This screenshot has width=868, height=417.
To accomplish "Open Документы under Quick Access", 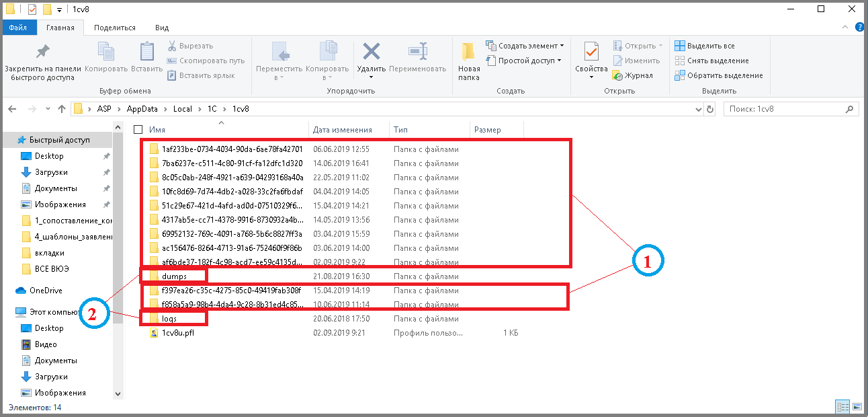I will pyautogui.click(x=56, y=188).
